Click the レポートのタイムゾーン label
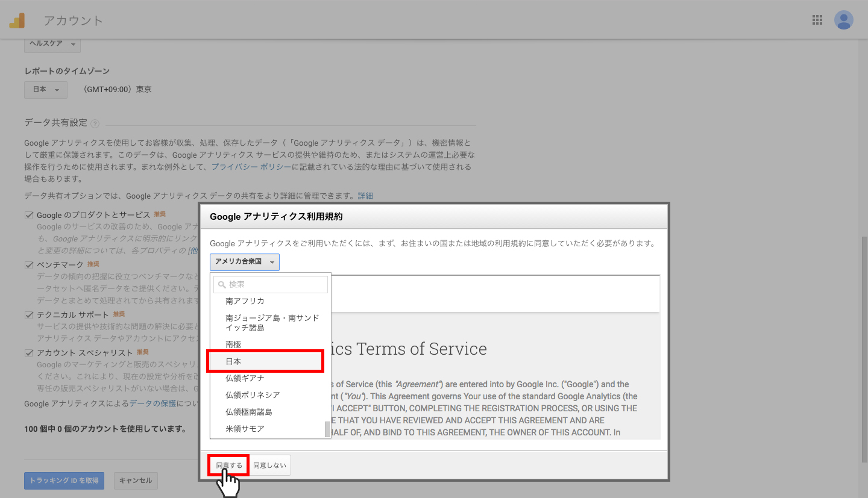This screenshot has width=868, height=498. click(x=67, y=71)
